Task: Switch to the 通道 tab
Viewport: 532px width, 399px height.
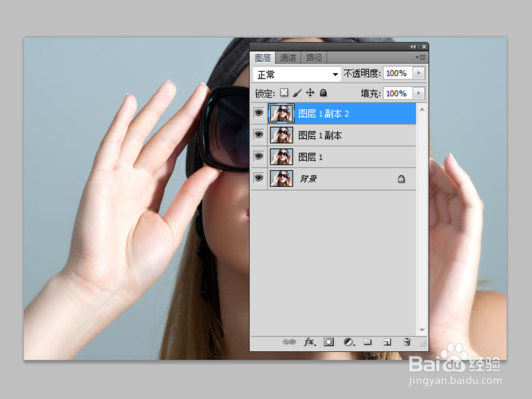Action: [288, 58]
